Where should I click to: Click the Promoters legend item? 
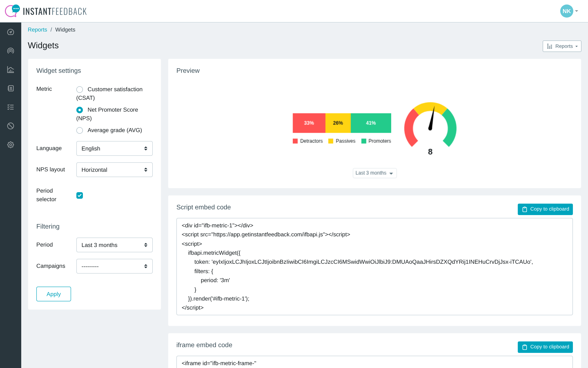pyautogui.click(x=376, y=141)
